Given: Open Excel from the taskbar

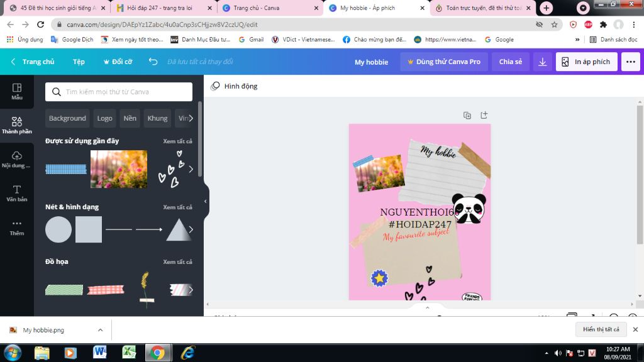Looking at the screenshot, I should tap(128, 353).
